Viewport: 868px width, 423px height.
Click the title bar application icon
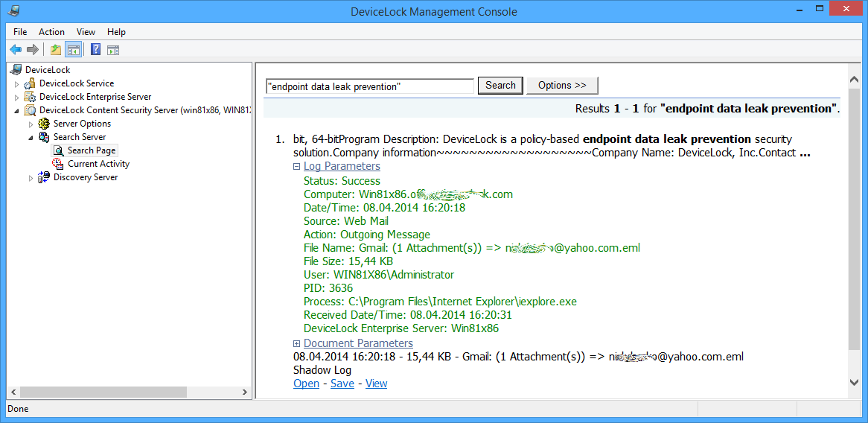14,10
